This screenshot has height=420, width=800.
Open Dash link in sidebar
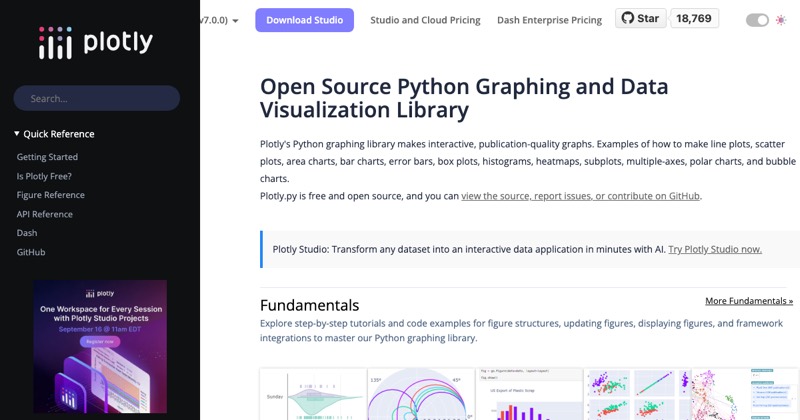(x=27, y=233)
